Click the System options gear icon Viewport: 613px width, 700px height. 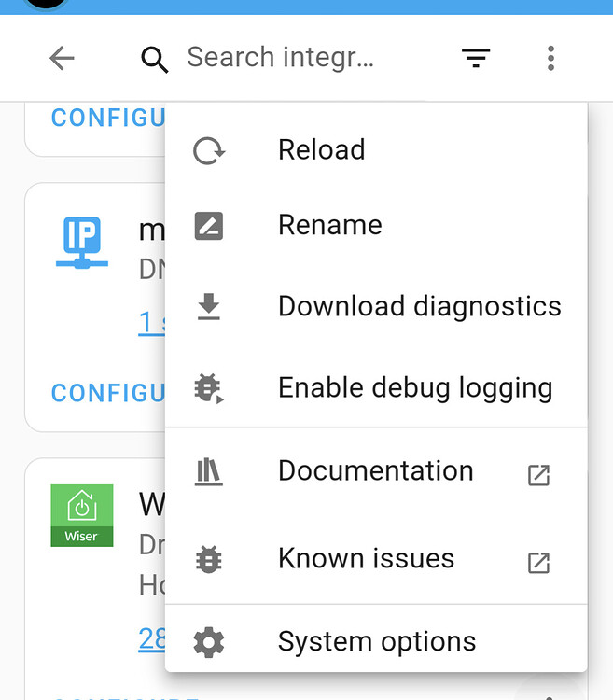(x=209, y=642)
